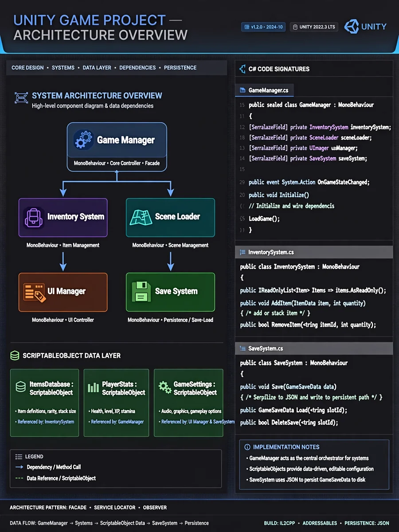The image size is (399, 532).
Task: Select the Game Manager node
Action: click(117, 147)
